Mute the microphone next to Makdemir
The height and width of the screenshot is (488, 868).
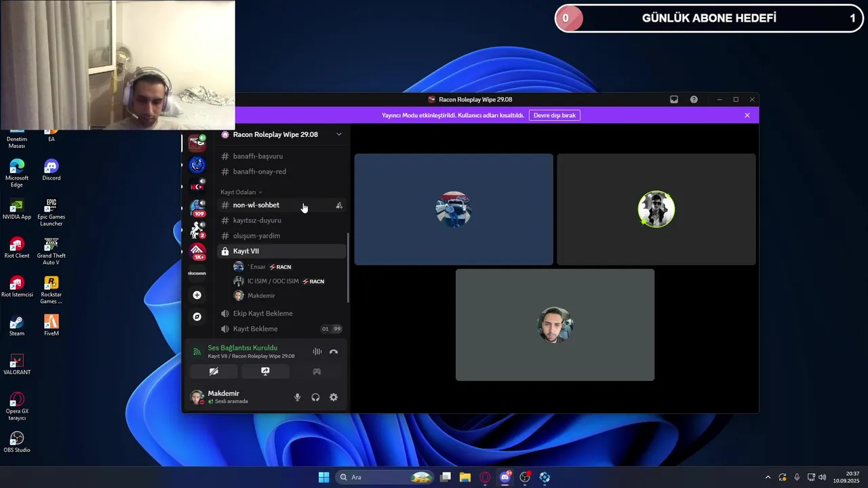297,397
